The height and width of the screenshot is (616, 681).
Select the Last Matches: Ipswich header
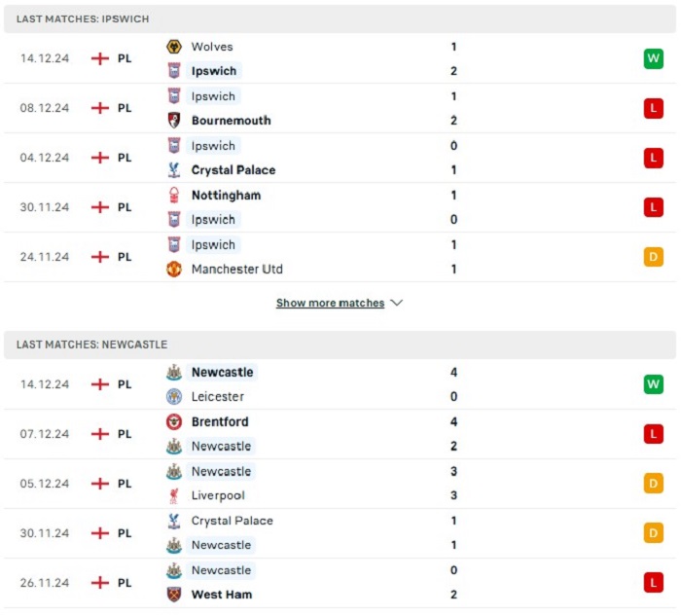point(83,18)
